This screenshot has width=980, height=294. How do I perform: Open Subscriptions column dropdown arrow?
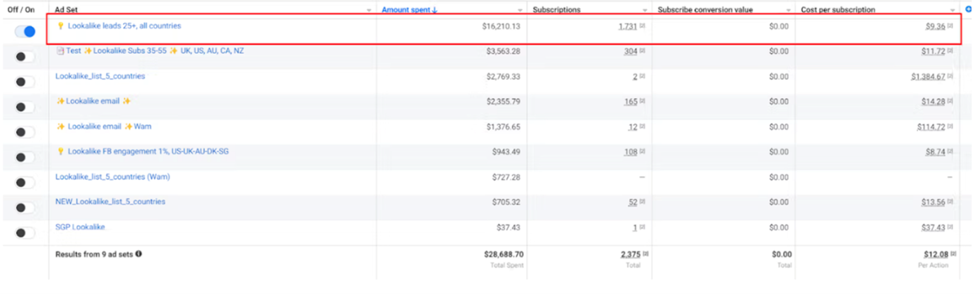[645, 10]
